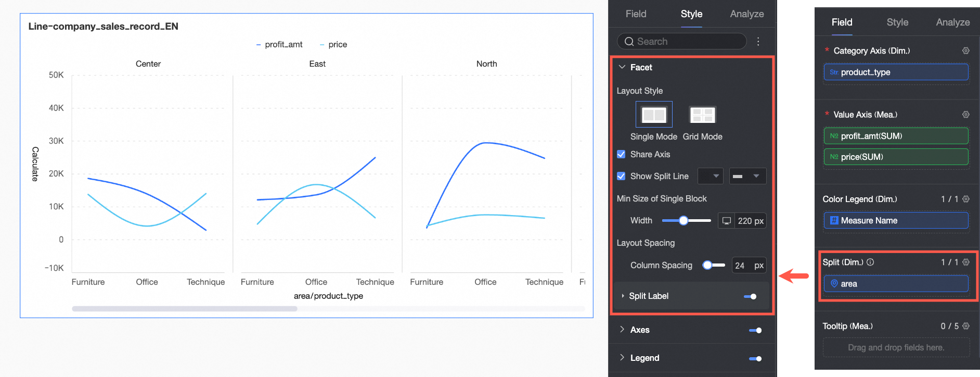Click the North facet label
980x377 pixels.
click(487, 64)
